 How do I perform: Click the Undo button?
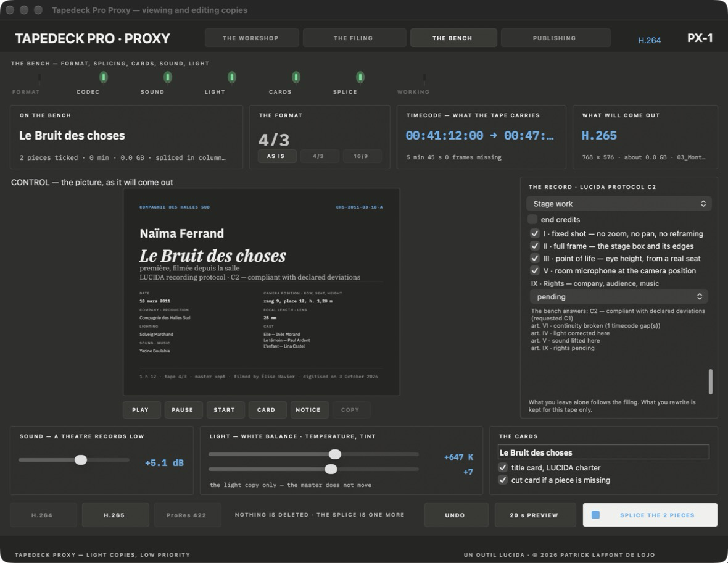[x=456, y=515]
